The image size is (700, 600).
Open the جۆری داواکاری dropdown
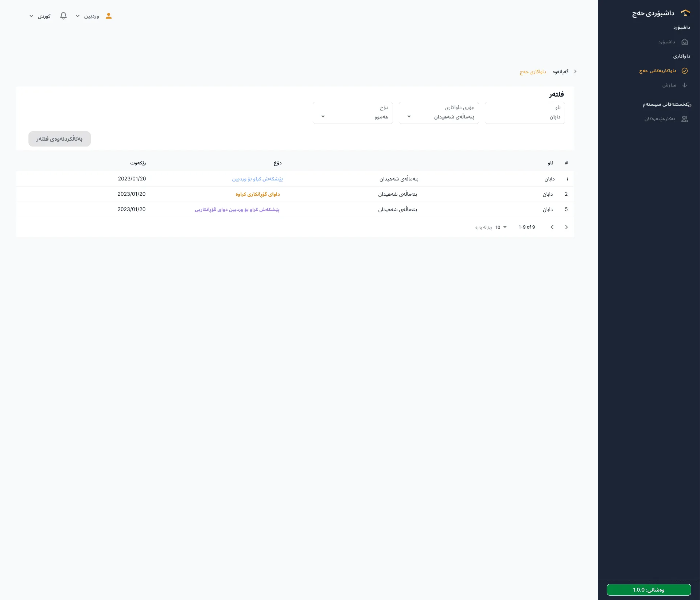coord(439,113)
